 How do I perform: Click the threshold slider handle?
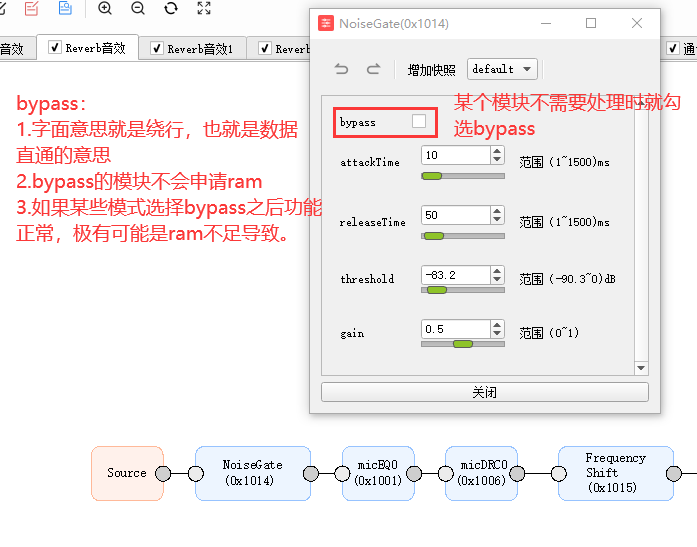tap(437, 290)
